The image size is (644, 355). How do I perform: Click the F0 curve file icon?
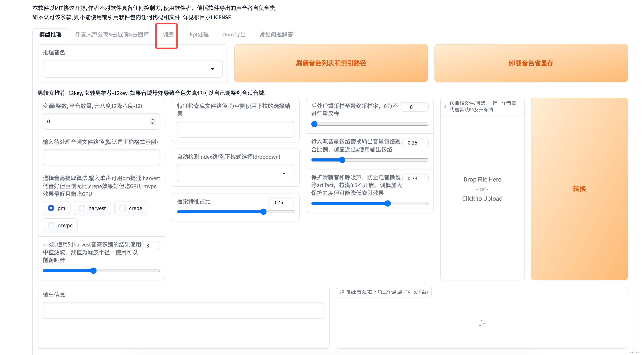(x=445, y=106)
